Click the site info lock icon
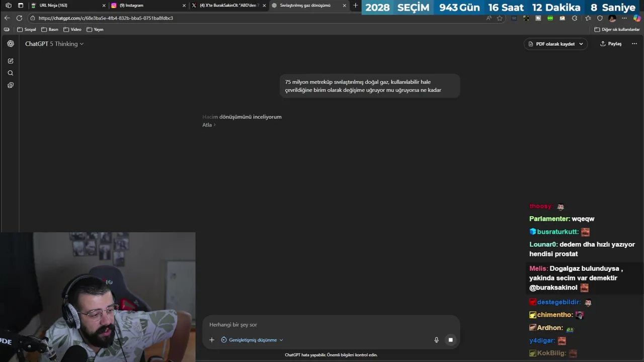This screenshot has height=362, width=644. [33, 18]
